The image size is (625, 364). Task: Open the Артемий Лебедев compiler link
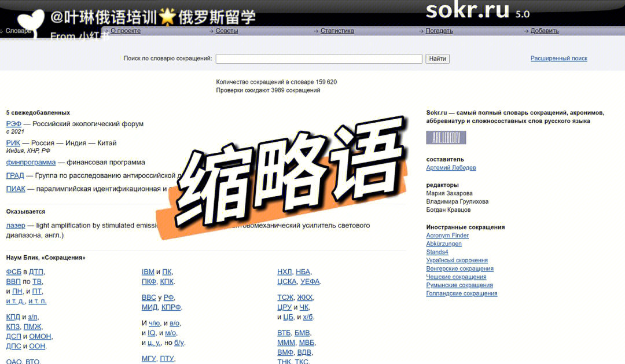451,167
